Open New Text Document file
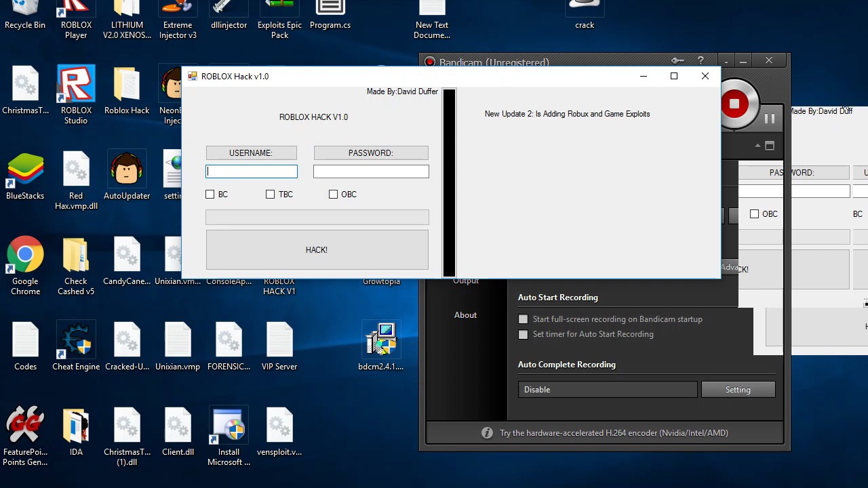This screenshot has height=488, width=868. (x=432, y=19)
